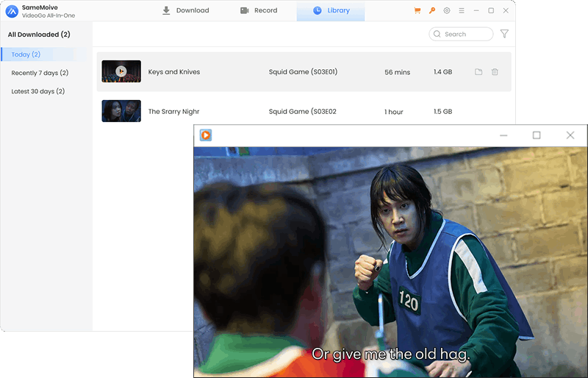
Task: Minimize the SameMovie main window
Action: pyautogui.click(x=476, y=10)
